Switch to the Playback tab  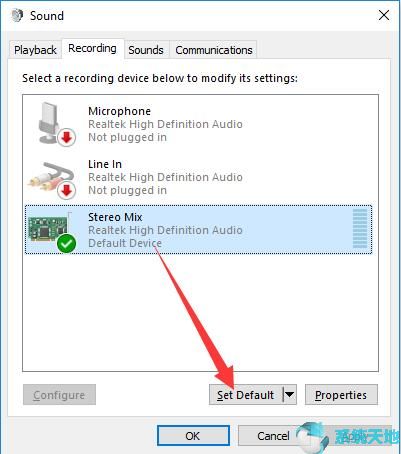click(35, 50)
